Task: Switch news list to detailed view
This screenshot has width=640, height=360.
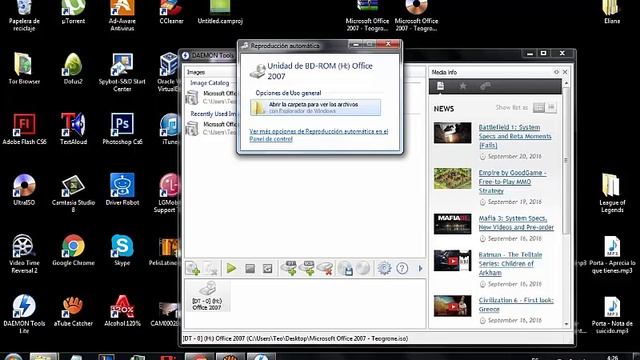Action: pos(539,107)
